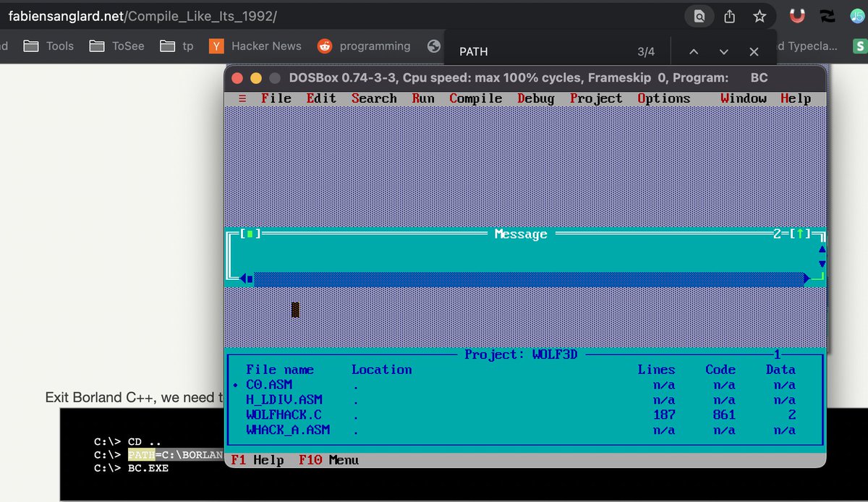
Task: Jump to next PATH search match
Action: 723,51
